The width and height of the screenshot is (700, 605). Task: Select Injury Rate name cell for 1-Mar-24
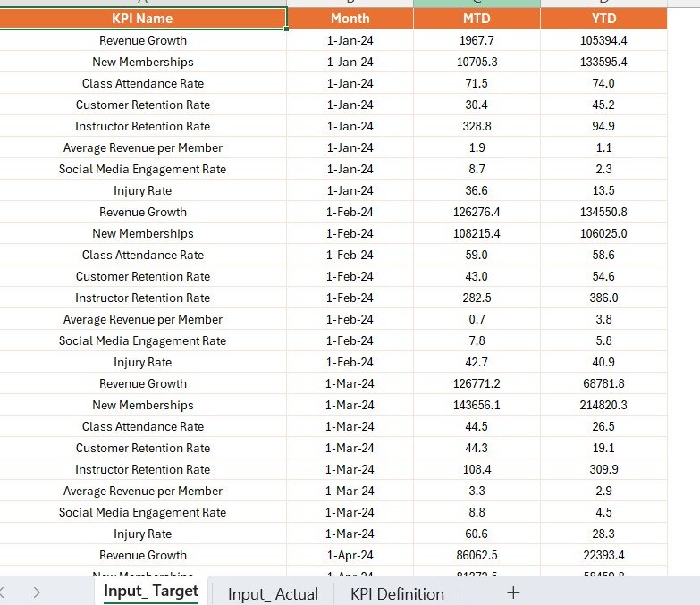point(142,533)
